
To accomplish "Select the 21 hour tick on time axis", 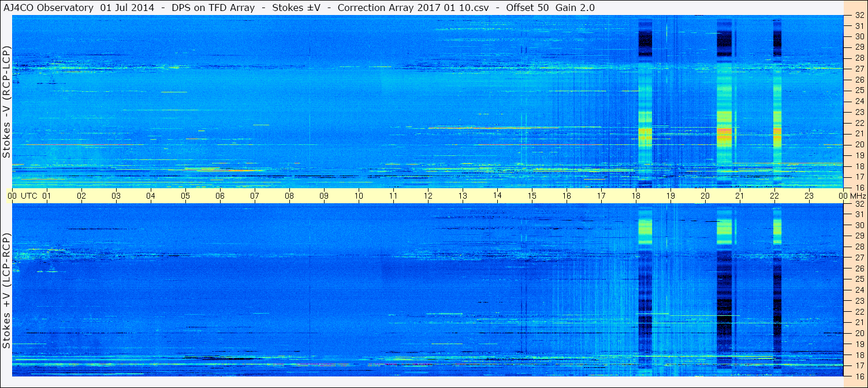I will (x=740, y=196).
